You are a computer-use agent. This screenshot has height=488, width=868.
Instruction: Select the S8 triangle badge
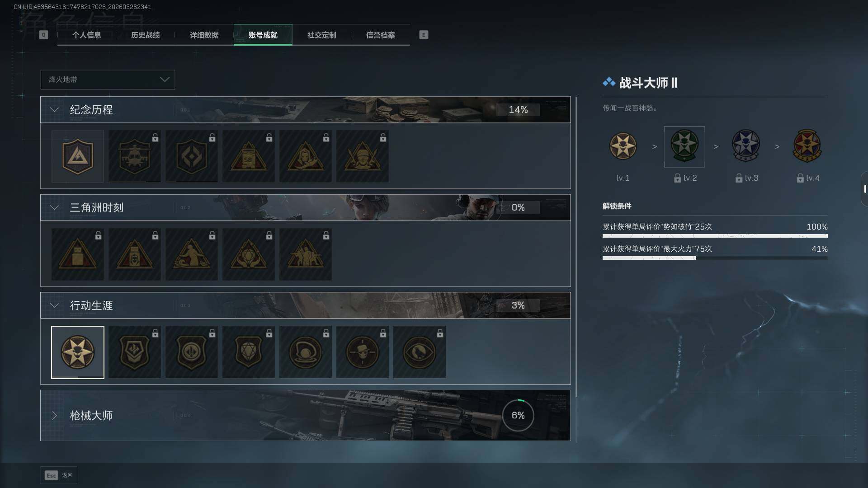pyautogui.click(x=248, y=156)
